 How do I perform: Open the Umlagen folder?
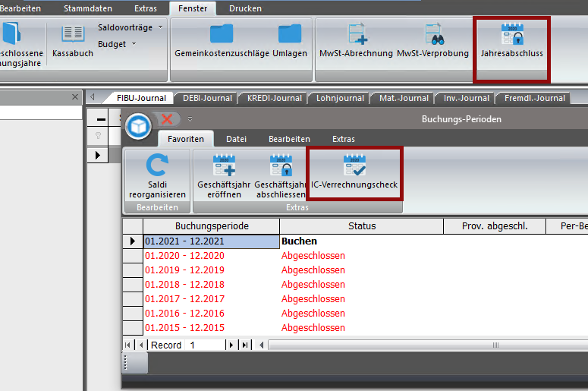[x=290, y=42]
